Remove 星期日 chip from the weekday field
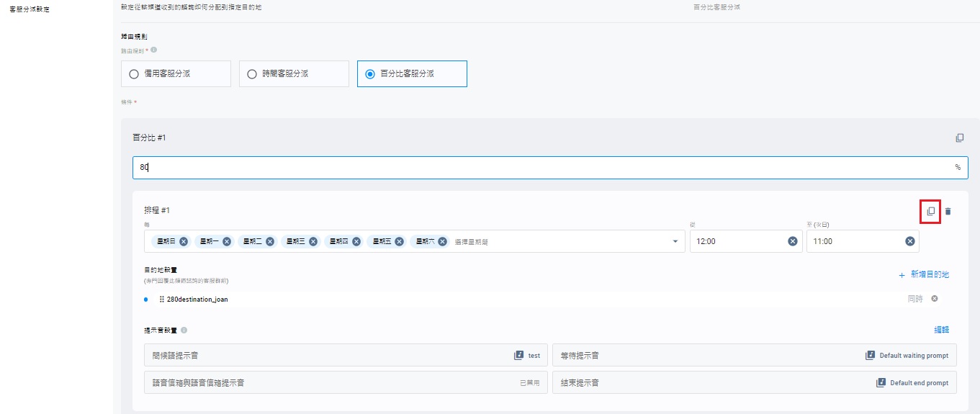 184,241
